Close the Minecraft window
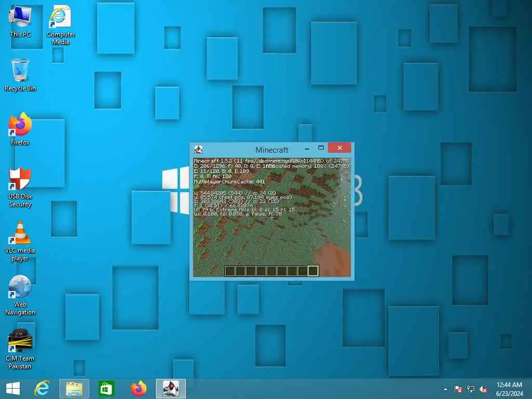This screenshot has width=532, height=399. point(339,148)
